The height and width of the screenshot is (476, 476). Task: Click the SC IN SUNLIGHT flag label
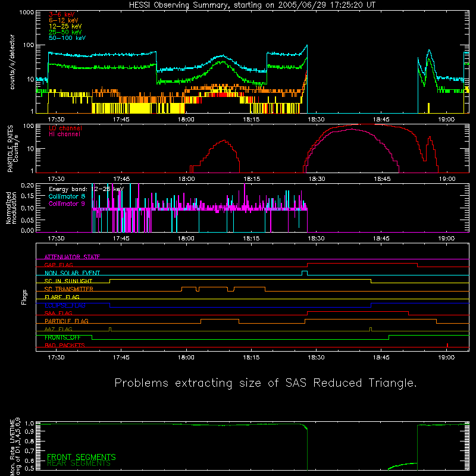(x=68, y=281)
